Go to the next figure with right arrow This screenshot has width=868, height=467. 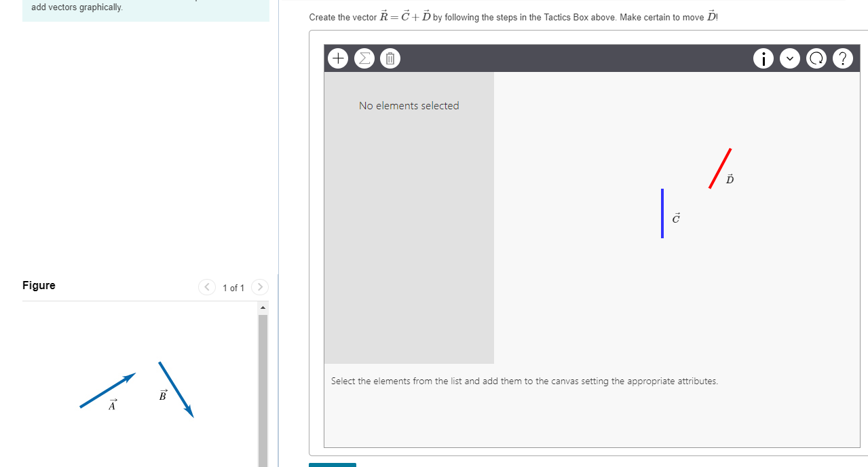point(260,286)
